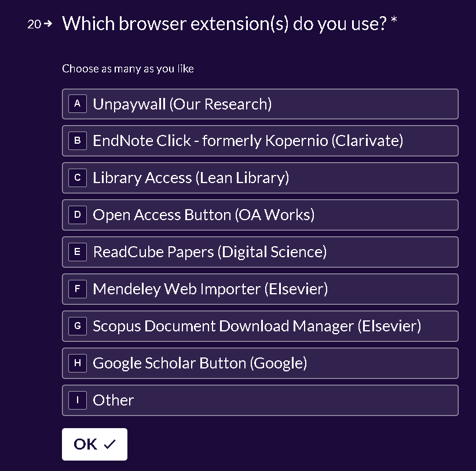
Task: Select ReadCube Papers (Digital Science)
Action: [260, 252]
